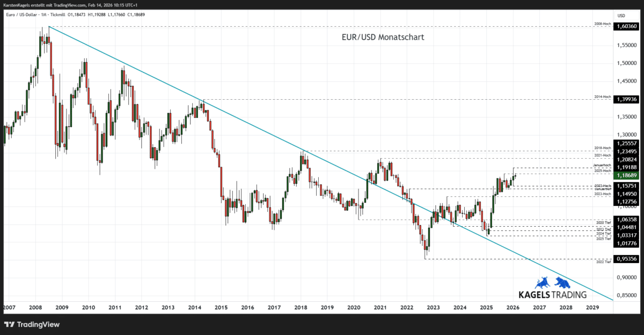Click the Januarhoch price level label
The image size is (644, 335).
[x=602, y=166]
